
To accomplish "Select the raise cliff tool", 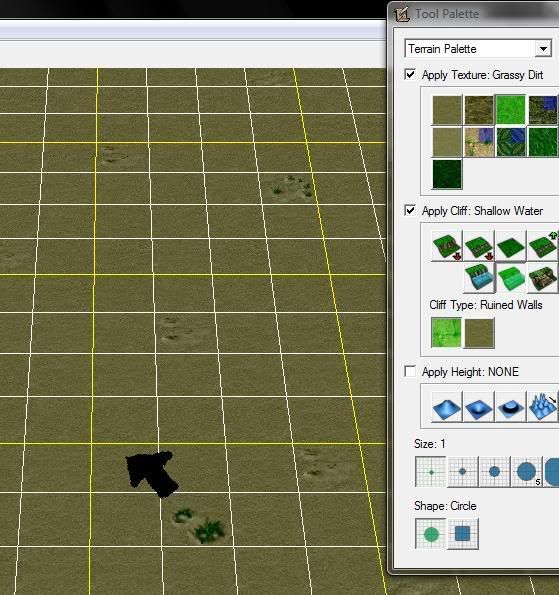I will (543, 246).
